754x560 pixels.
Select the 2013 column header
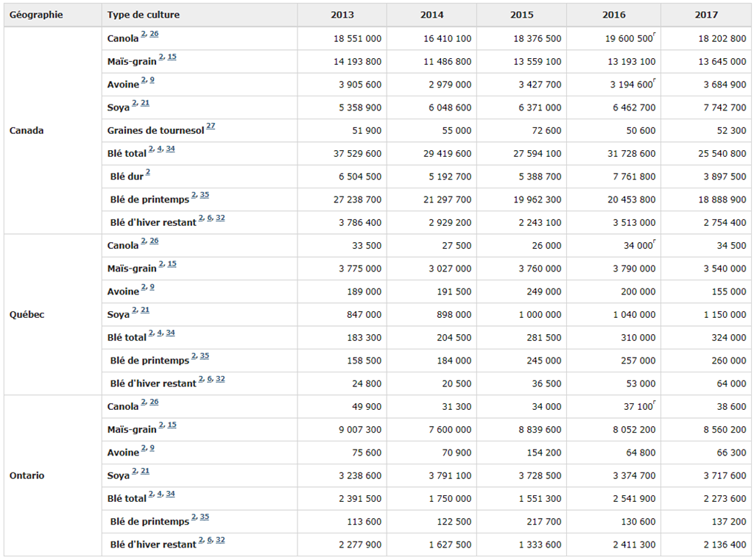[x=342, y=15]
